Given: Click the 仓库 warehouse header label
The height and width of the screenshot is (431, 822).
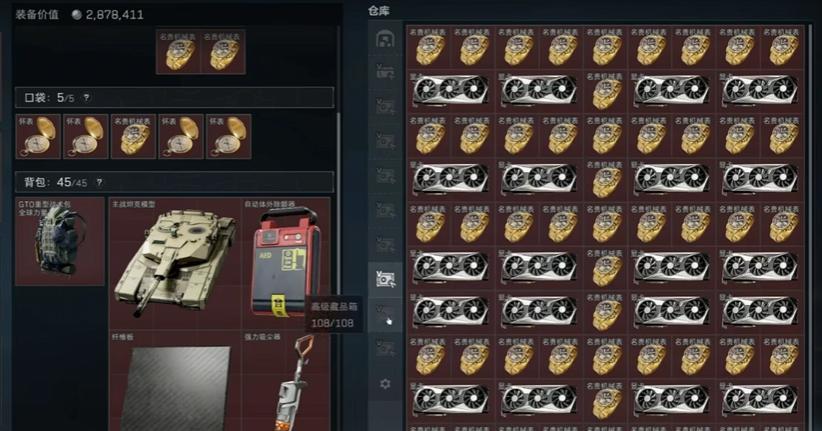Looking at the screenshot, I should [379, 11].
